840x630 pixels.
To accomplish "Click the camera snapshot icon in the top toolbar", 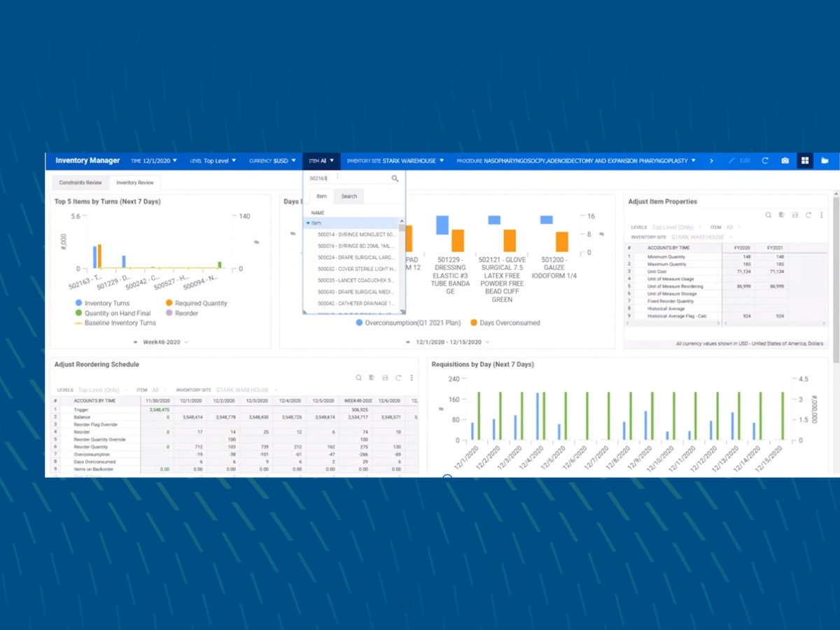I will [785, 160].
